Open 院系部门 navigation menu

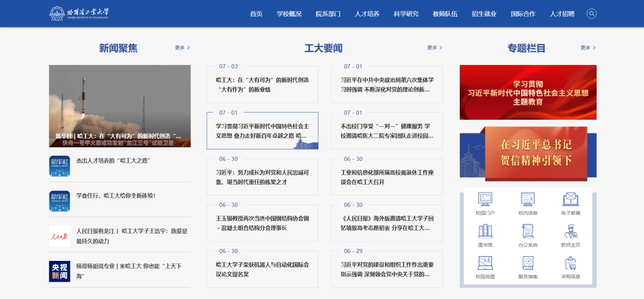328,14
